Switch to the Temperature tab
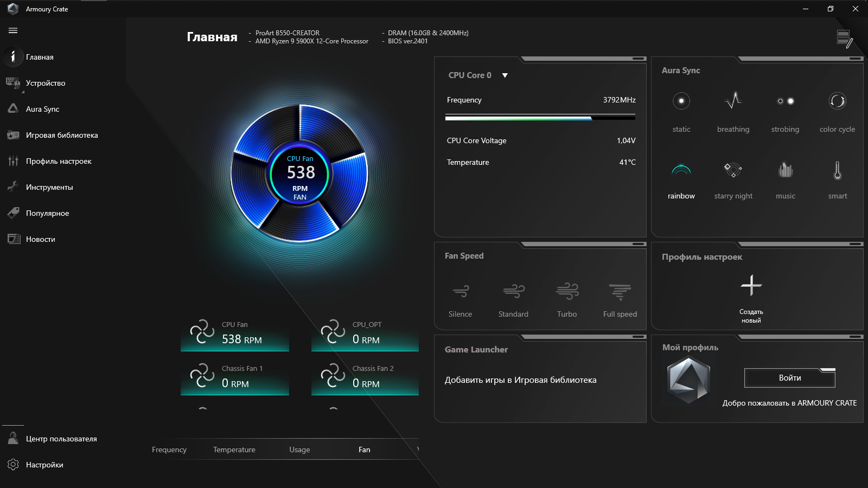This screenshot has width=868, height=488. (x=234, y=449)
